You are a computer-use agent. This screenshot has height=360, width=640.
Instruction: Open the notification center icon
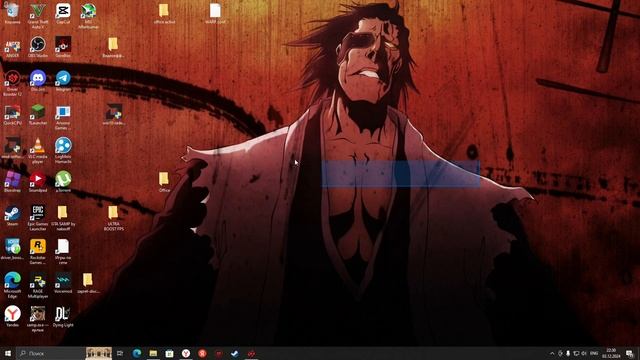coord(630,353)
